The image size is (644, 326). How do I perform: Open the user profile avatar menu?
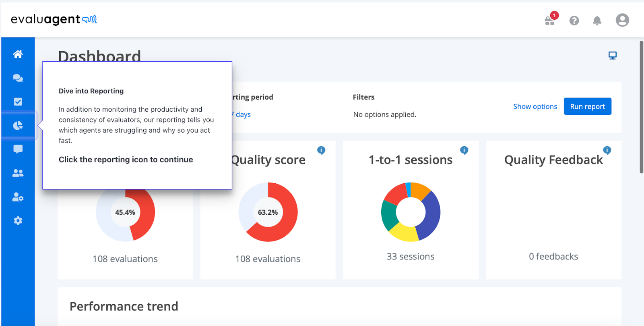pyautogui.click(x=622, y=20)
